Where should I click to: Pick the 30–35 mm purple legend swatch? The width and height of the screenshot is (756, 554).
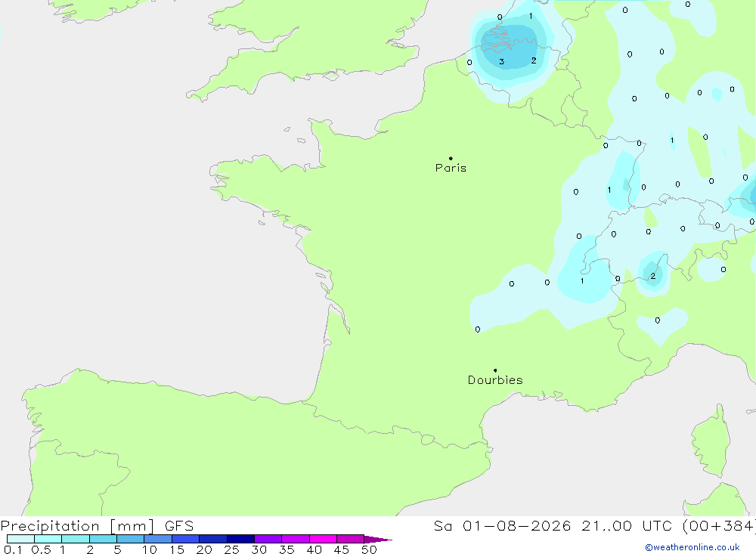(268, 539)
